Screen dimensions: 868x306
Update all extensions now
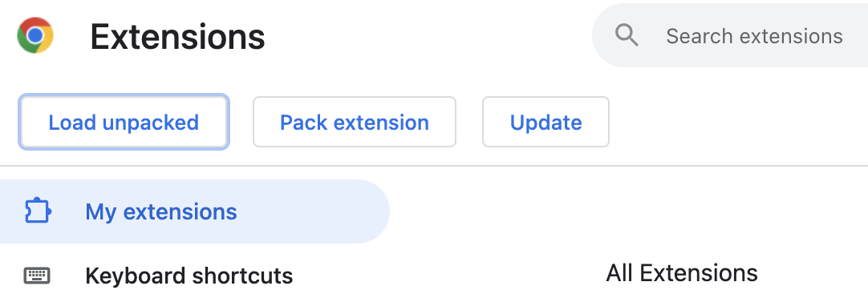click(x=546, y=122)
